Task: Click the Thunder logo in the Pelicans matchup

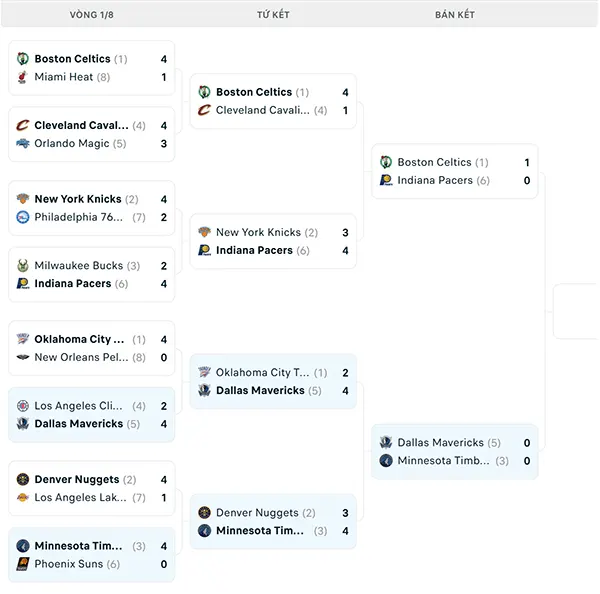Action: 23,339
